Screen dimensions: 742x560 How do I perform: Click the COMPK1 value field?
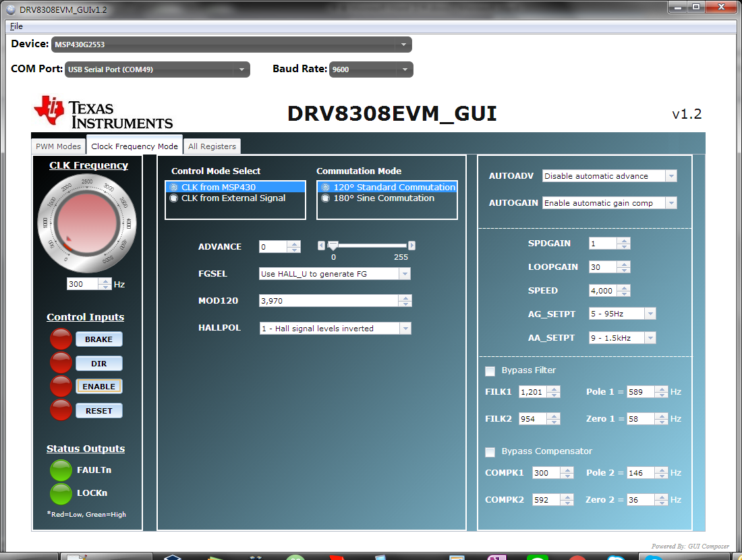(546, 473)
